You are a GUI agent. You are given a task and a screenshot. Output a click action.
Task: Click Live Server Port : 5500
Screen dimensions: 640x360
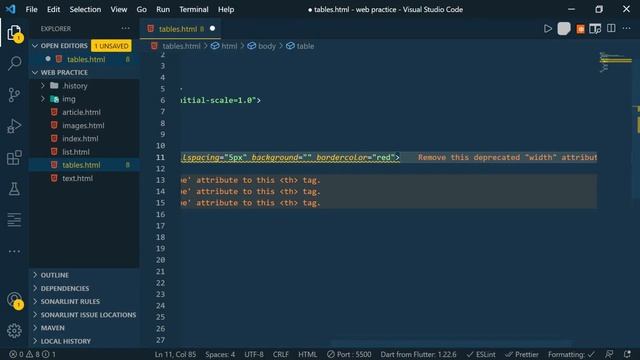pyautogui.click(x=349, y=354)
